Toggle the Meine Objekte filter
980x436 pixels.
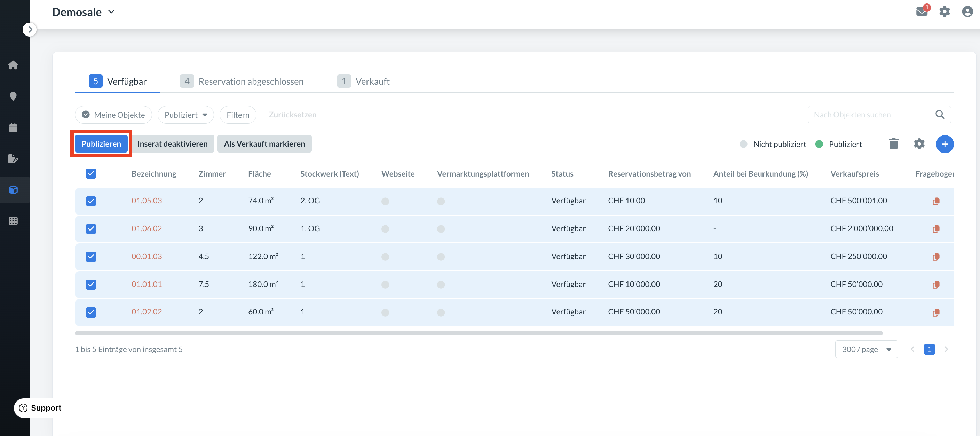click(x=113, y=115)
